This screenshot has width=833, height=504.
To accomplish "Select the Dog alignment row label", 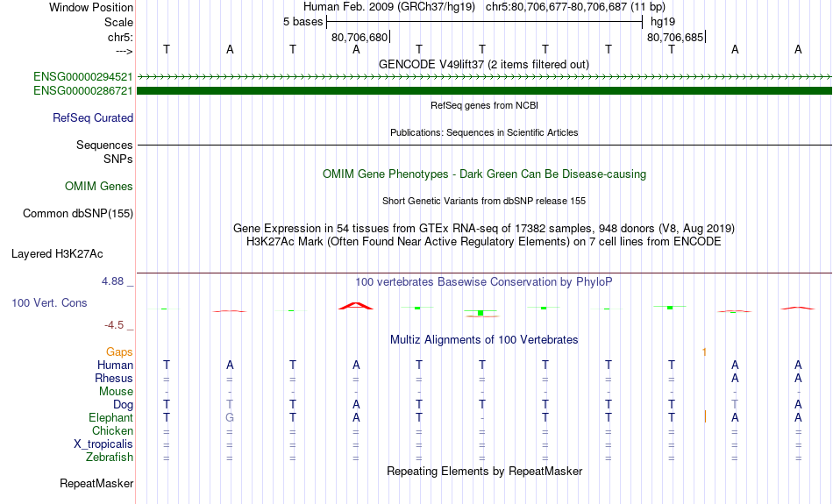I will click(x=123, y=405).
